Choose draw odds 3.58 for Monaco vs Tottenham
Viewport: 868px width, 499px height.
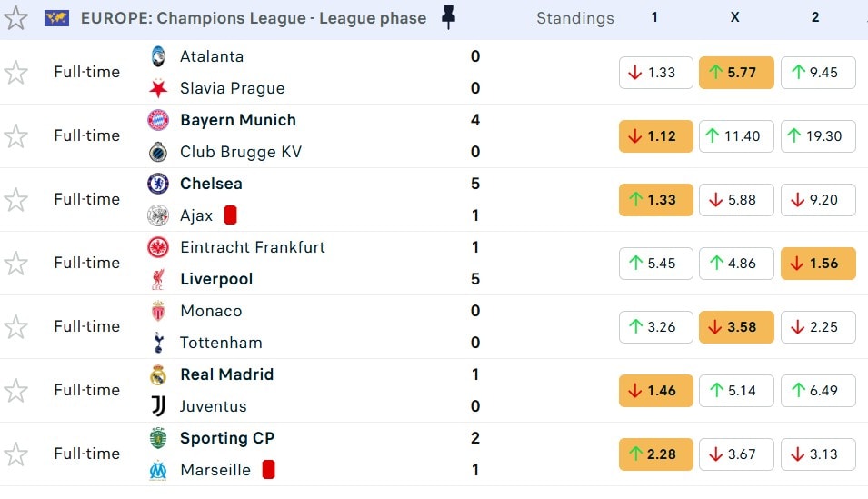click(x=736, y=327)
